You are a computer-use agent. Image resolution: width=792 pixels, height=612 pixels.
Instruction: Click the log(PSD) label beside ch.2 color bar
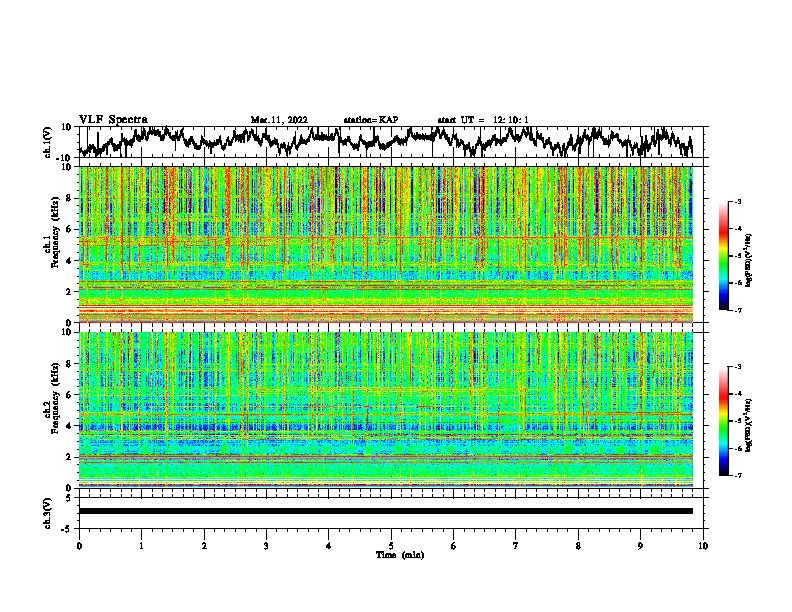[x=749, y=425]
